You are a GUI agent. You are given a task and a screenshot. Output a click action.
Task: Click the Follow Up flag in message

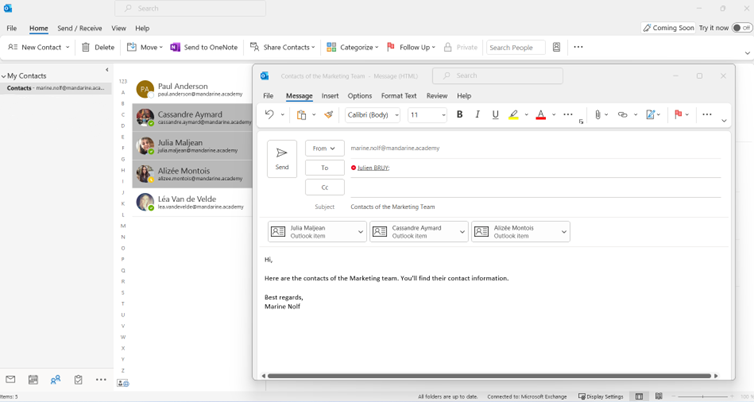point(678,114)
